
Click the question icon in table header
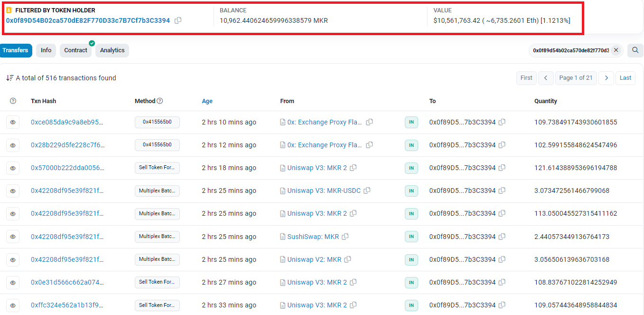(13, 101)
